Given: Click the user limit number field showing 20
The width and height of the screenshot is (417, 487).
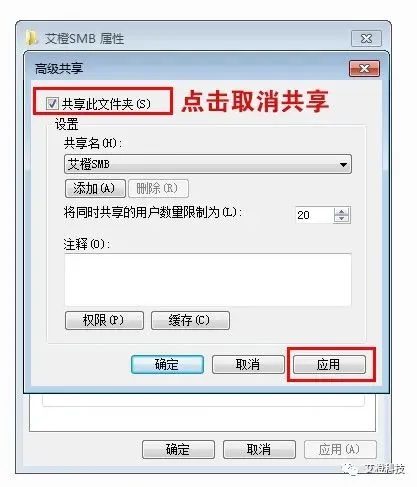Looking at the screenshot, I should [x=314, y=215].
